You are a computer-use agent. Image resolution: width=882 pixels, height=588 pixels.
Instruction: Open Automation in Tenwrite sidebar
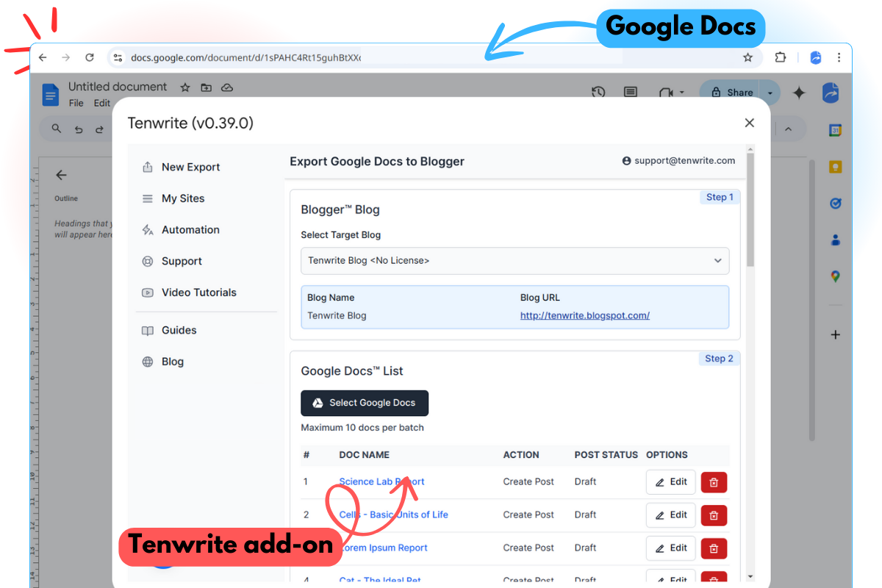(x=181, y=229)
